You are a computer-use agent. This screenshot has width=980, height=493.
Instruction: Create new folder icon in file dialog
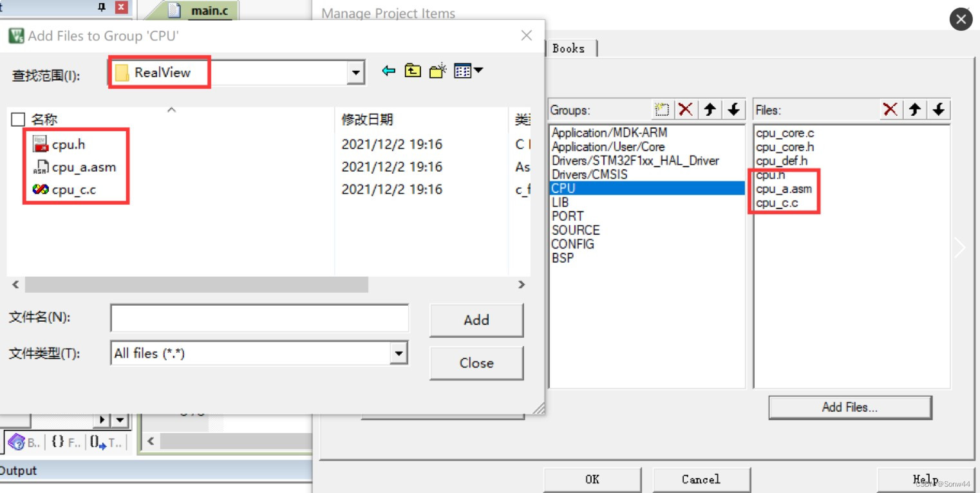click(x=438, y=71)
